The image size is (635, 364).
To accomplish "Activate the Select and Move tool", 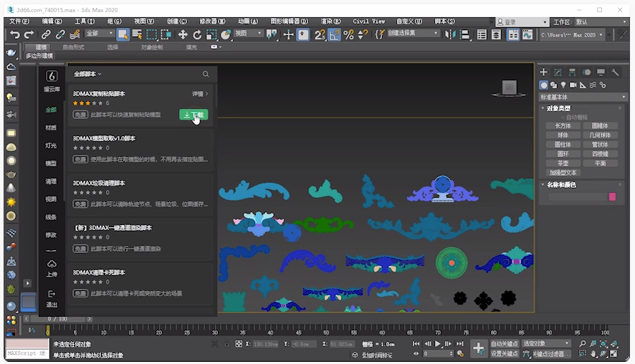I will pos(183,35).
